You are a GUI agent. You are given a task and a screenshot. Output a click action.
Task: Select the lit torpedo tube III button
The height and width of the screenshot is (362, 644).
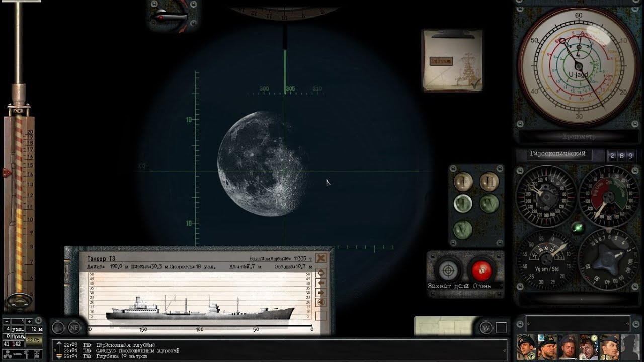463,204
